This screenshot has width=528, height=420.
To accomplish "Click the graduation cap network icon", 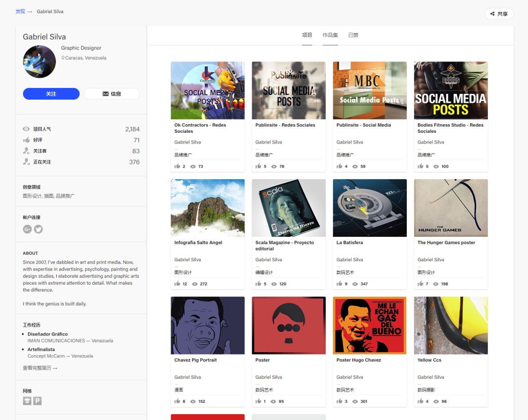I will (x=27, y=401).
